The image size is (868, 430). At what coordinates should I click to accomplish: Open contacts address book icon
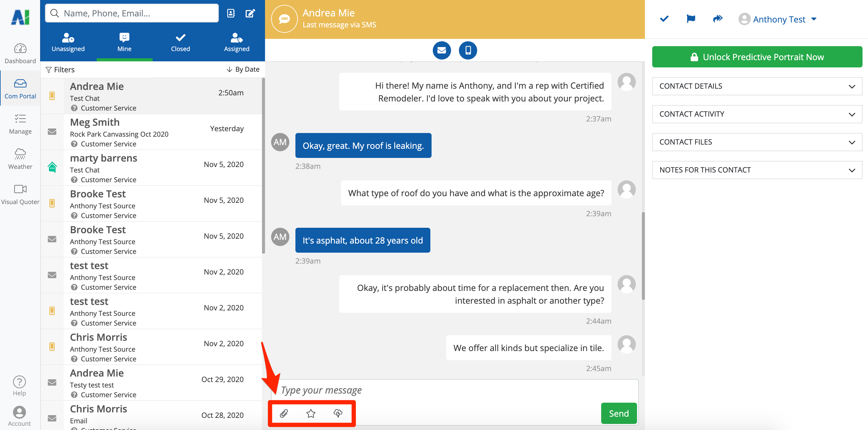tap(231, 13)
